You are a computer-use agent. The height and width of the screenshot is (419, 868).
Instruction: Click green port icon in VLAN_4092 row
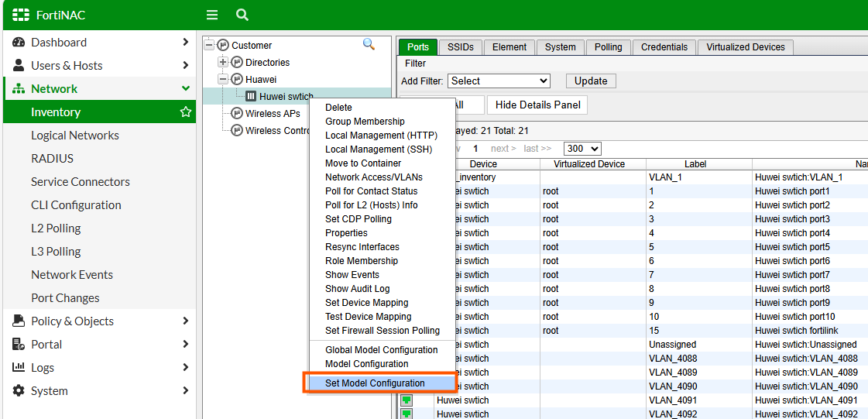click(407, 414)
